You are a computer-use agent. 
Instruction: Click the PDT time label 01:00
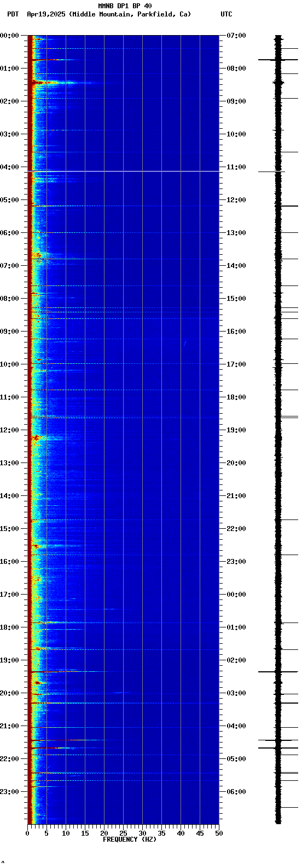tap(9, 68)
